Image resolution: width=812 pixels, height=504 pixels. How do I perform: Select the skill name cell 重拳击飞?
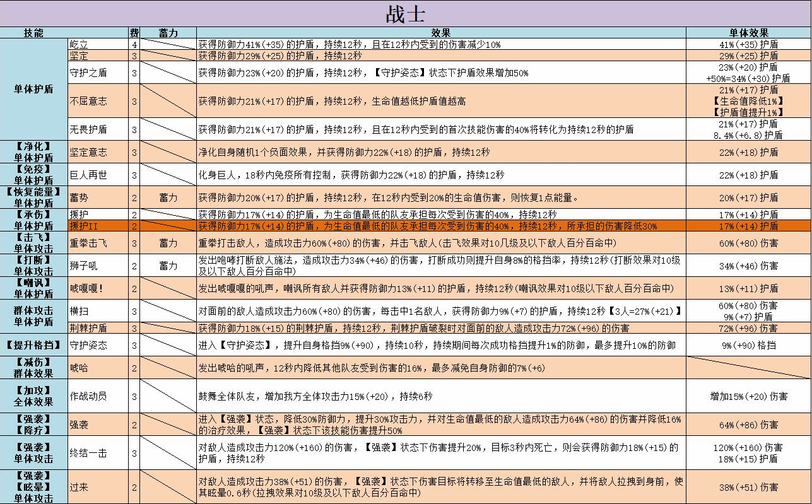[x=98, y=243]
